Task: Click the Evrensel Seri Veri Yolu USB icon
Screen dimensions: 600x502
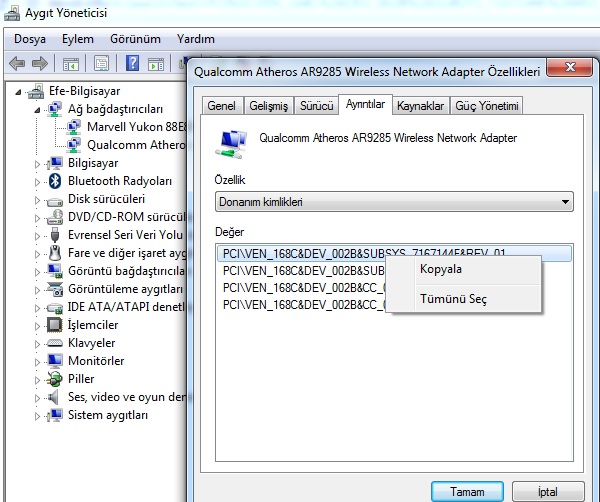Action: point(55,235)
